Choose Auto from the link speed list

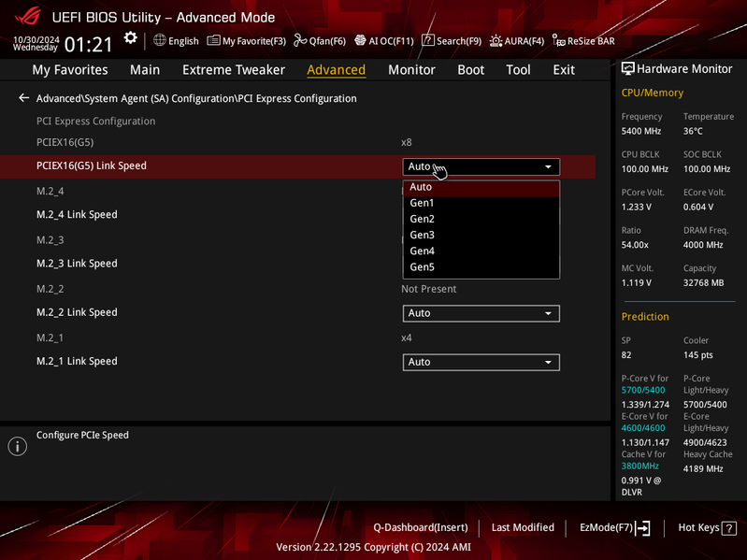[x=481, y=187]
